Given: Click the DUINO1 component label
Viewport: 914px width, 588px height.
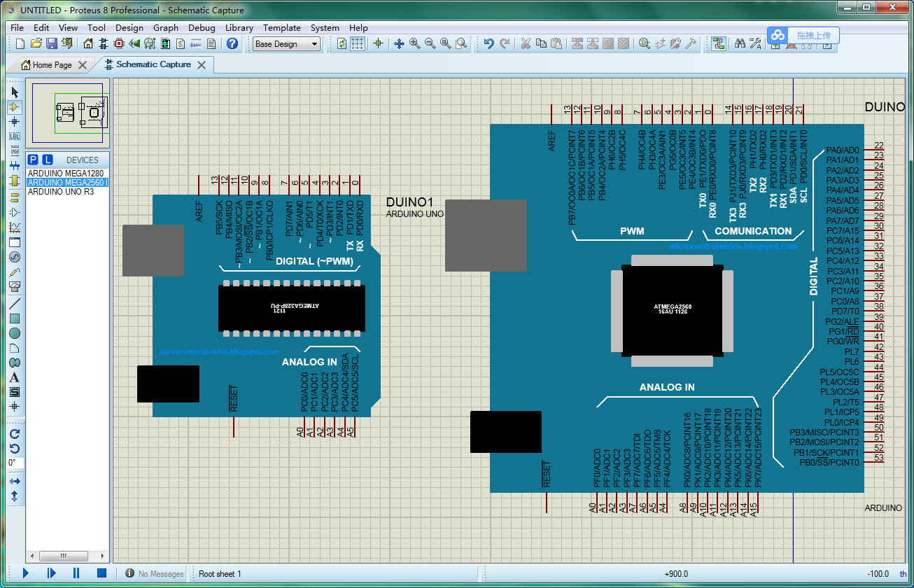Looking at the screenshot, I should click(x=410, y=202).
